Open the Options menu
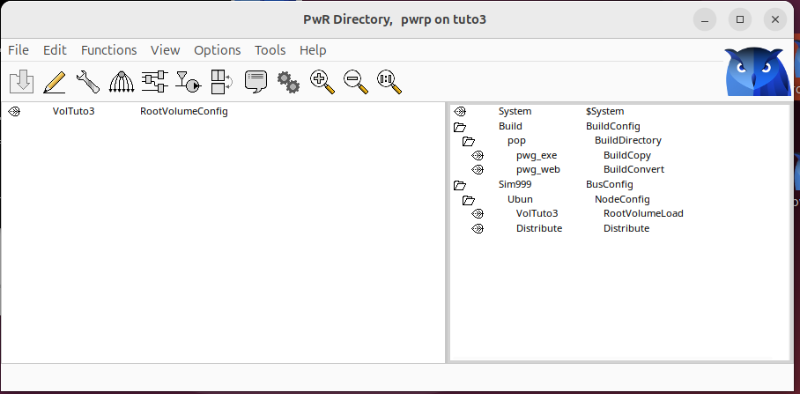The height and width of the screenshot is (394, 800). pyautogui.click(x=217, y=50)
